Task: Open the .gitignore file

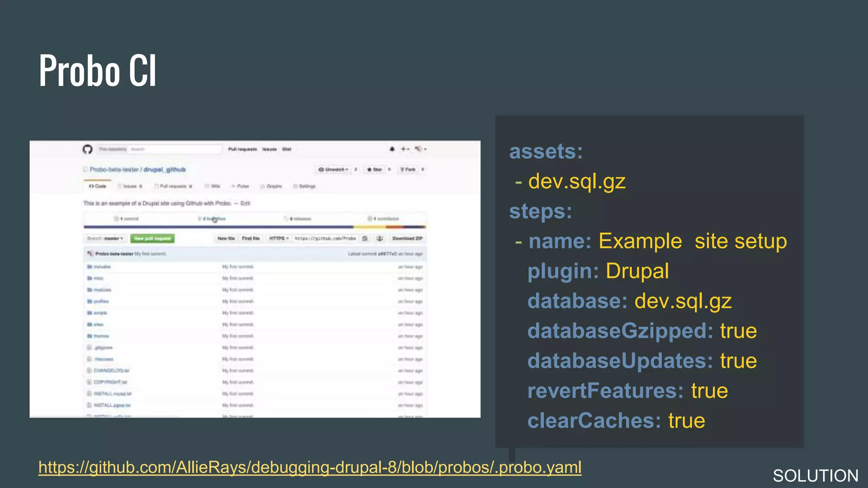Action: tap(103, 347)
